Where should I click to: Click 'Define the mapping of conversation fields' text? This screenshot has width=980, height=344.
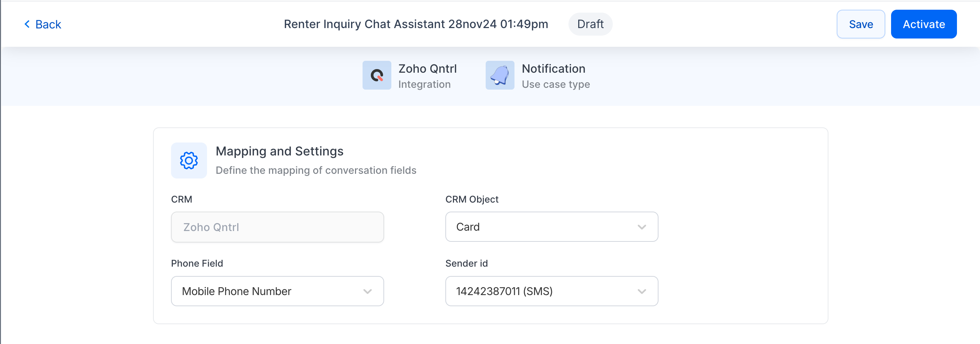316,170
